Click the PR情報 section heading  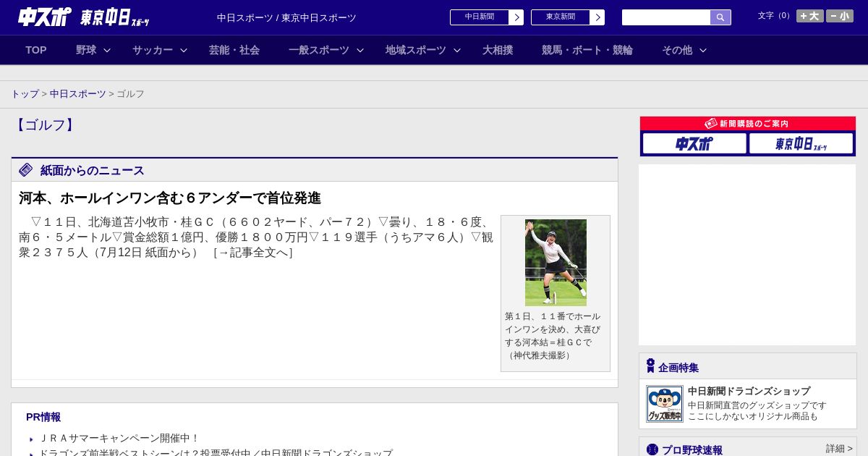click(43, 417)
